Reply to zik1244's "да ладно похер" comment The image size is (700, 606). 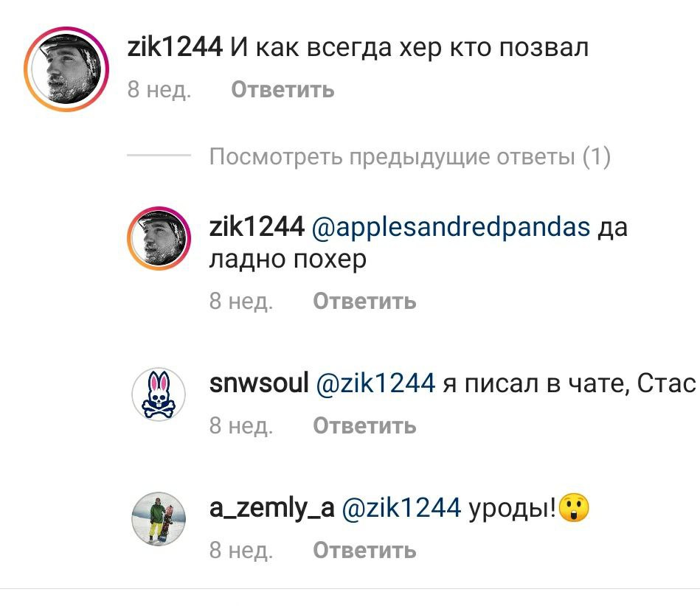coord(364,301)
